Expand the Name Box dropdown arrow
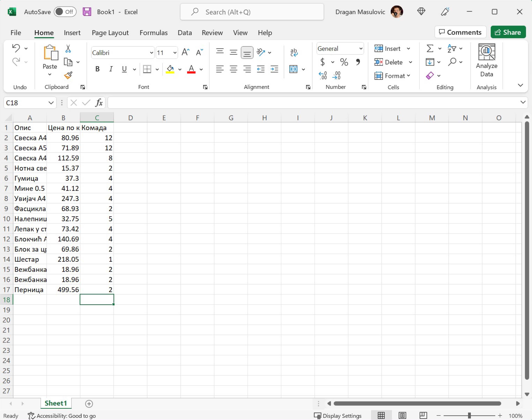Image resolution: width=532 pixels, height=420 pixels. [x=51, y=103]
